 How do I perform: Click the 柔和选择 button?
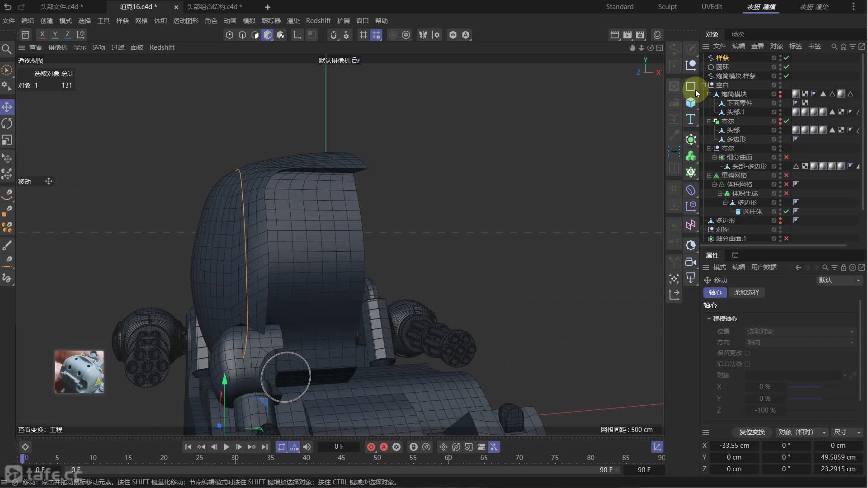pyautogui.click(x=747, y=292)
